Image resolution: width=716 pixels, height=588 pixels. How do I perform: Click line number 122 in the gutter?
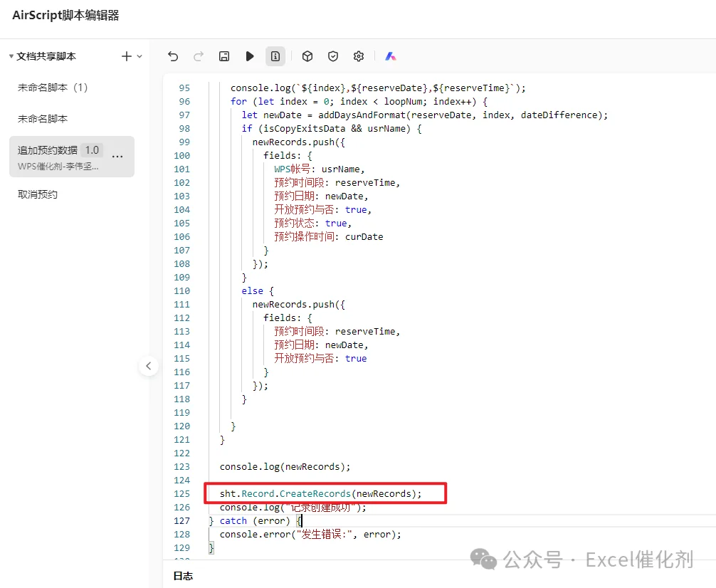coord(181,453)
